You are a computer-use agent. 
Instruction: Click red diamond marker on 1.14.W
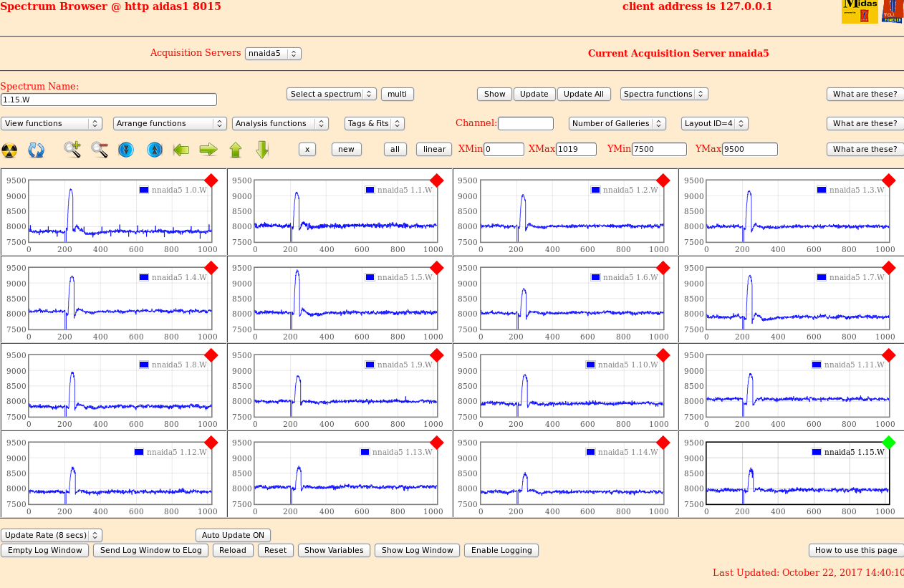(663, 443)
